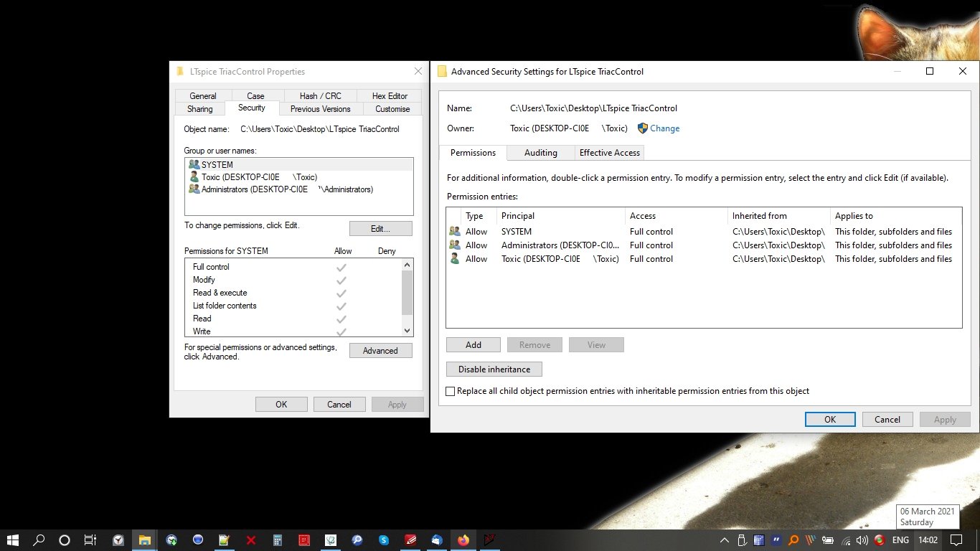The image size is (980, 551).
Task: Open the red dotted-square taskbar app
Action: tap(304, 540)
